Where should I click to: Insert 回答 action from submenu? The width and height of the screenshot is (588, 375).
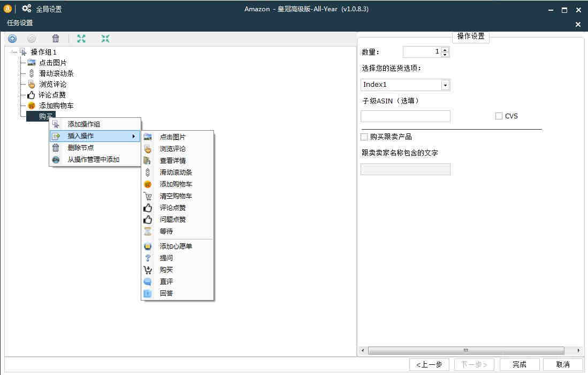point(178,293)
